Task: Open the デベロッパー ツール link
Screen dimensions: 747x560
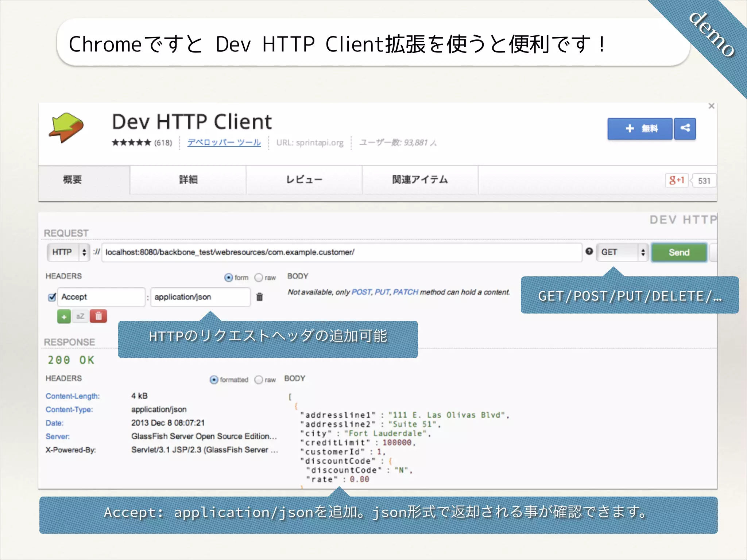Action: [224, 143]
